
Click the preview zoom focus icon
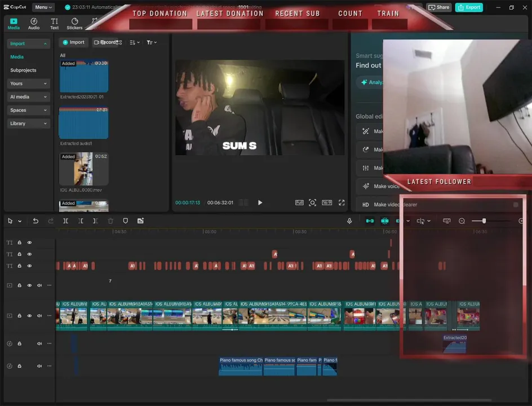tap(312, 202)
